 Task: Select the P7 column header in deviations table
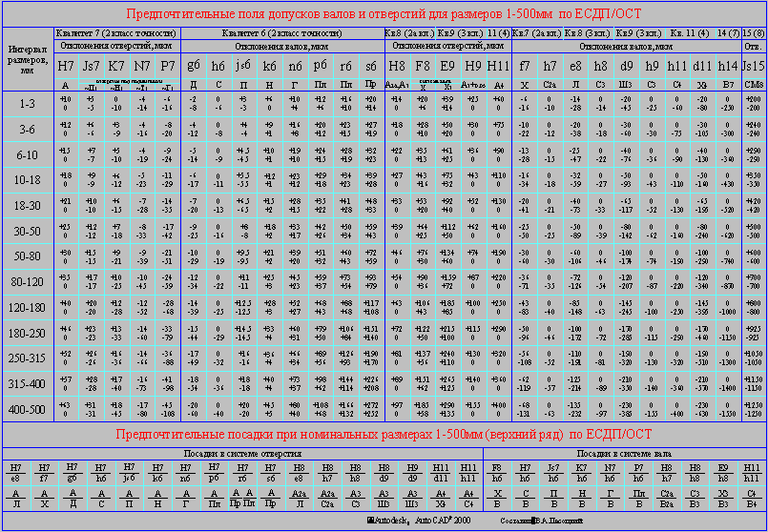(x=168, y=66)
